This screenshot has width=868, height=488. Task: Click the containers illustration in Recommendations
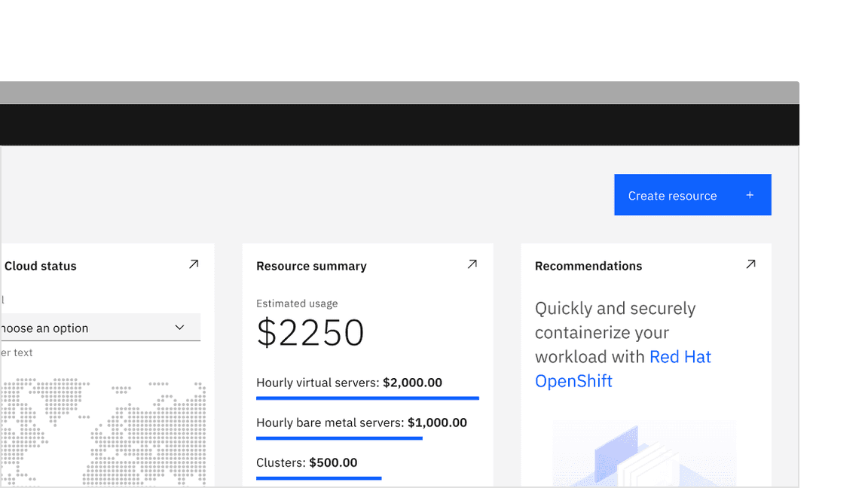pyautogui.click(x=644, y=456)
